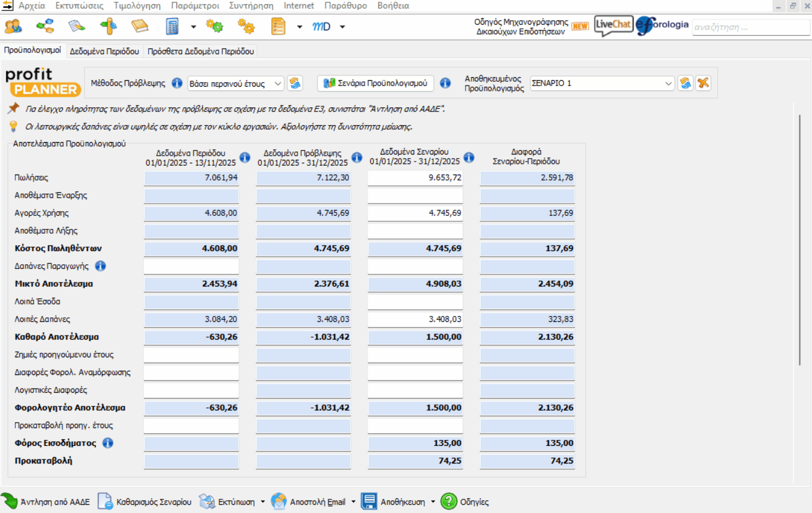Click info icon next to Μέθοδος Πρόβλεψης
Screen dimensions: 812x513
[177, 83]
